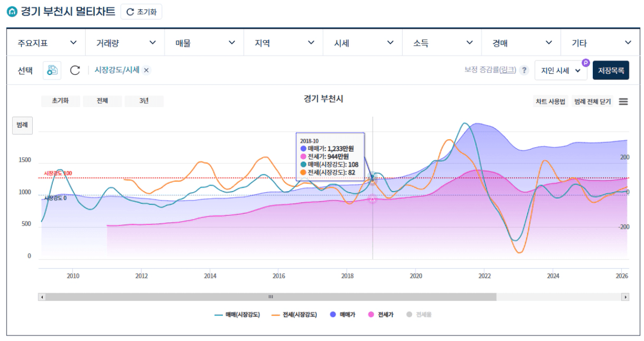Click the refresh icon beside save icon
This screenshot has width=644, height=341.
point(75,70)
